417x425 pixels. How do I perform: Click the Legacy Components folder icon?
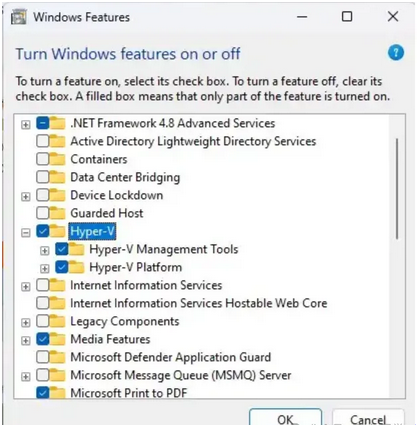(58, 321)
